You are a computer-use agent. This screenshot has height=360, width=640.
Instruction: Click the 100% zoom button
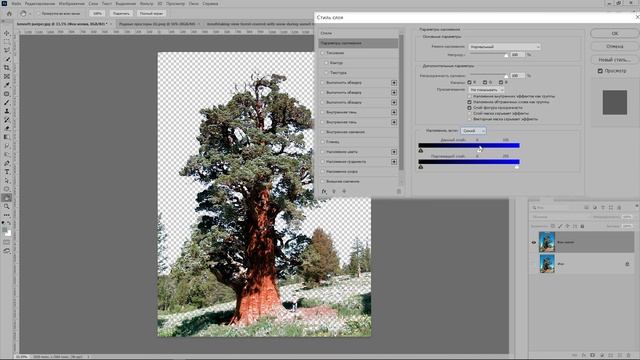(x=97, y=13)
